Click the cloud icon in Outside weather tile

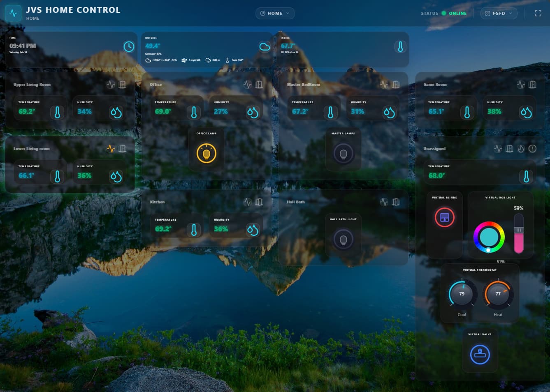[x=265, y=47]
